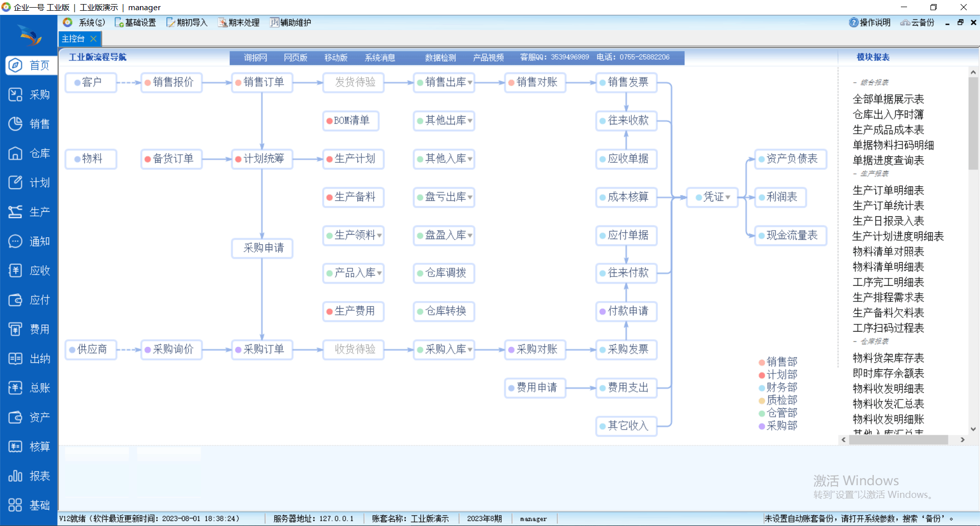Click the 通知 notification chat icon
The image size is (980, 526).
point(15,241)
